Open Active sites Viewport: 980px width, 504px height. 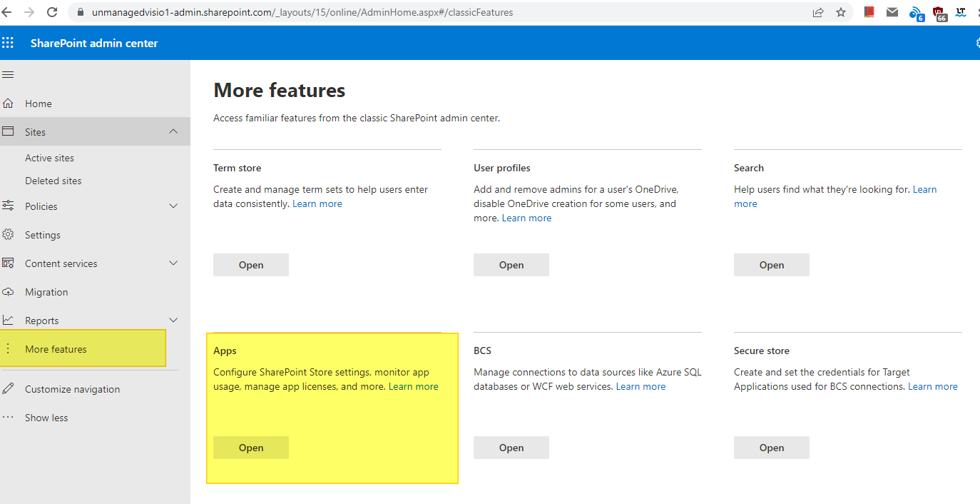49,158
